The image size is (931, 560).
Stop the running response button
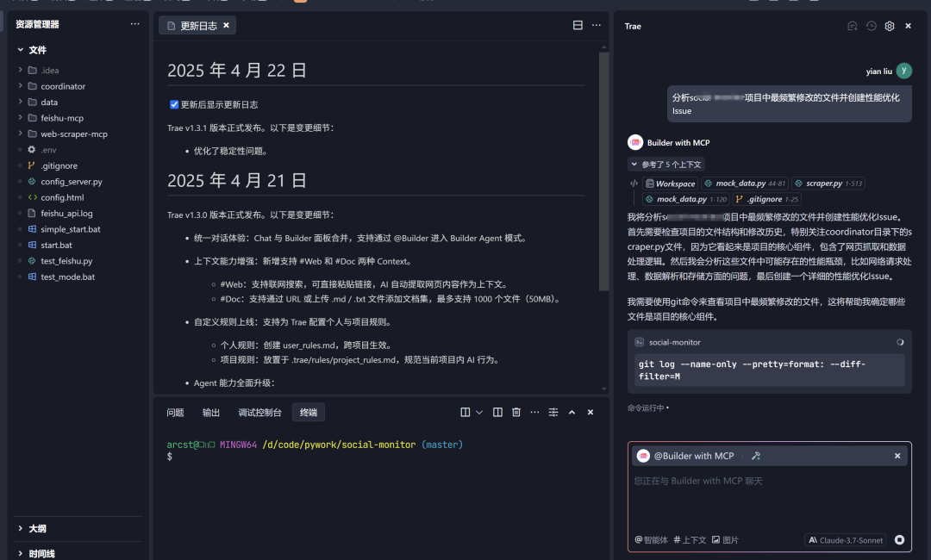pyautogui.click(x=899, y=540)
